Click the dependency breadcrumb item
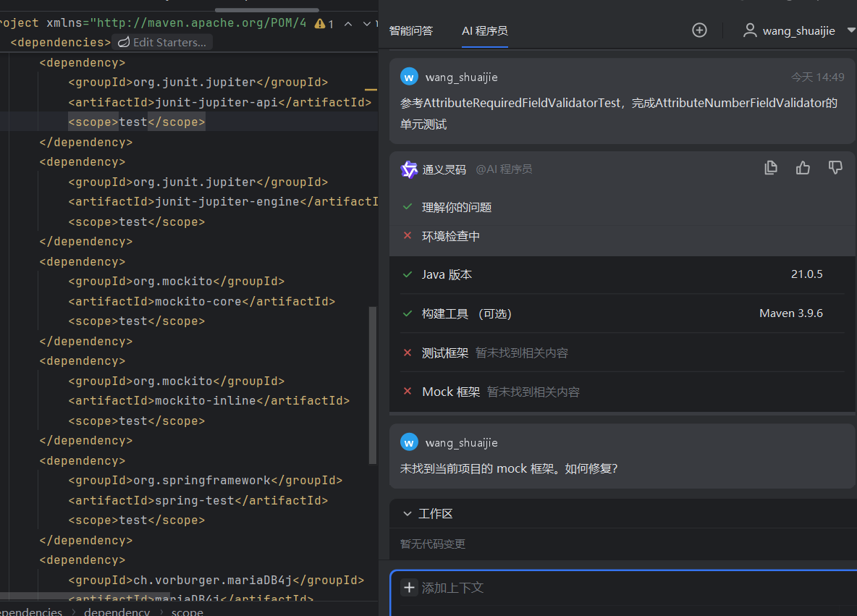Image resolution: width=857 pixels, height=616 pixels. pyautogui.click(x=117, y=611)
